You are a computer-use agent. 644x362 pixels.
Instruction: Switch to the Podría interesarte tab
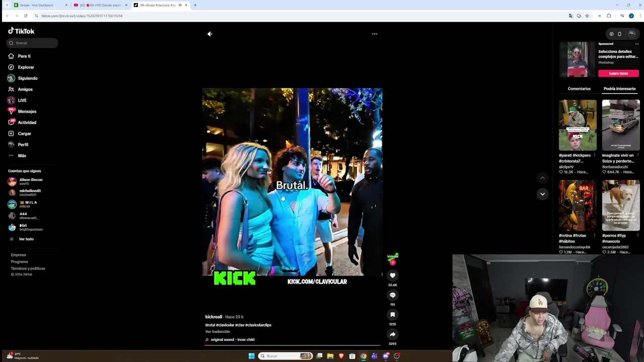pyautogui.click(x=619, y=88)
